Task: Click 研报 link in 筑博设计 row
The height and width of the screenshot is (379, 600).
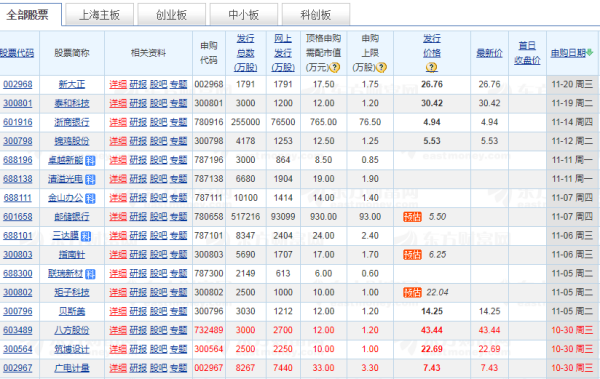Action: tap(138, 350)
